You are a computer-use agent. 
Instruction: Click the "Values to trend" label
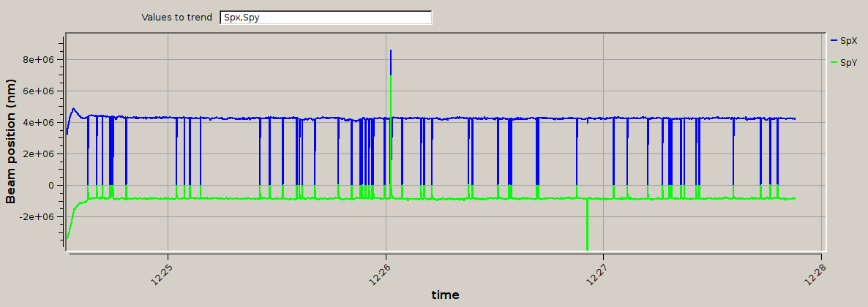tap(176, 17)
